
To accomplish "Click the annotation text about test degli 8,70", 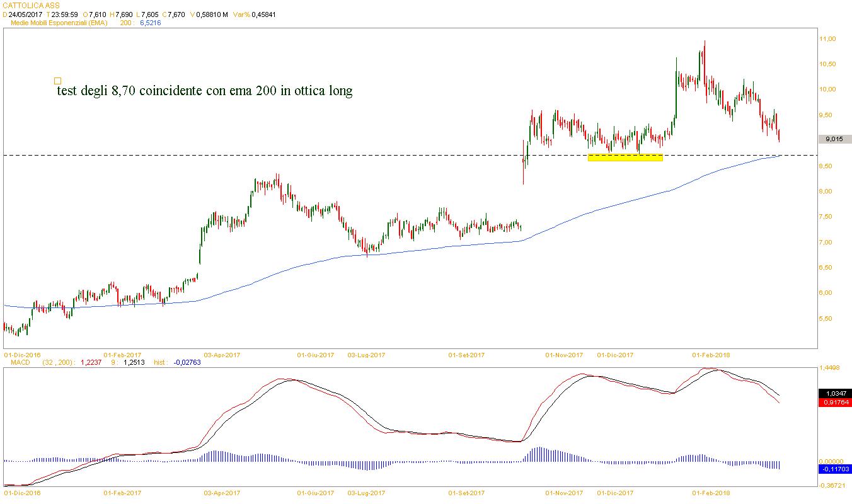I will point(205,91).
